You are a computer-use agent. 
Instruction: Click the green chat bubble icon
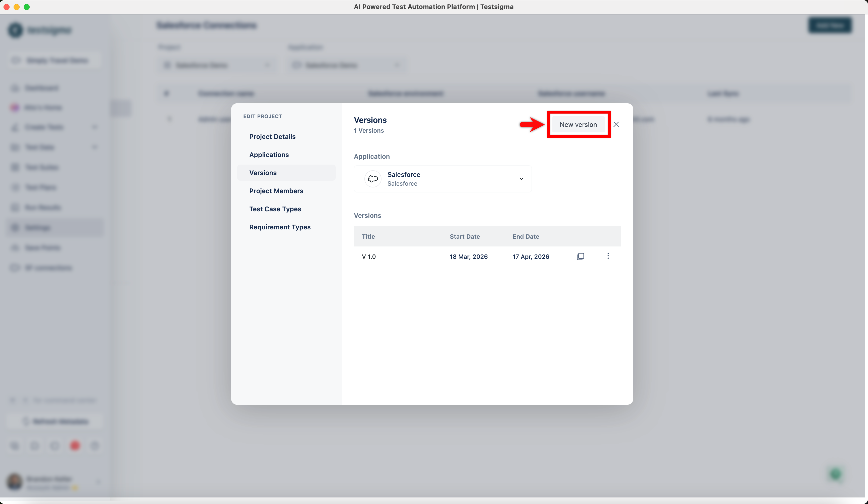835,474
